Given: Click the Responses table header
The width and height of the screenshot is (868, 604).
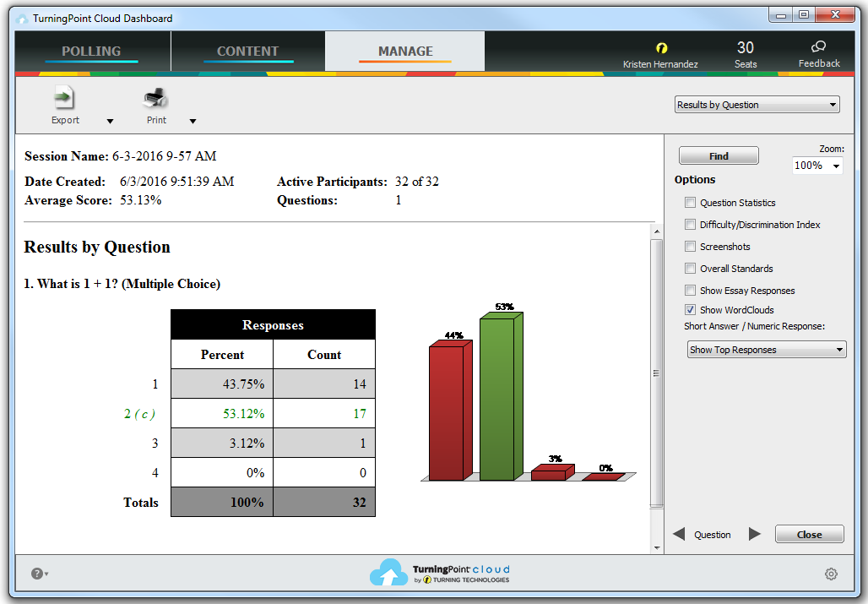Looking at the screenshot, I should (273, 325).
